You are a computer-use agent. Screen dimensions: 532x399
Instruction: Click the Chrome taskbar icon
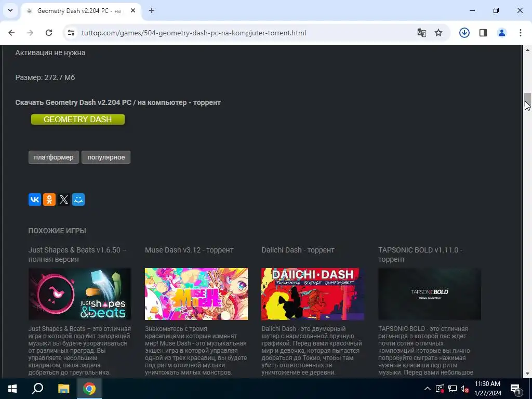(89, 389)
